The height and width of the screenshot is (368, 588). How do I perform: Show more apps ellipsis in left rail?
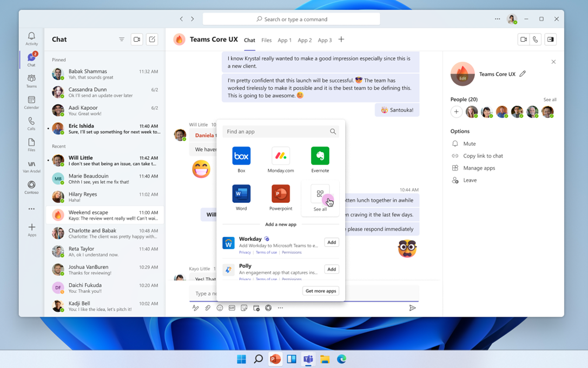tap(31, 209)
